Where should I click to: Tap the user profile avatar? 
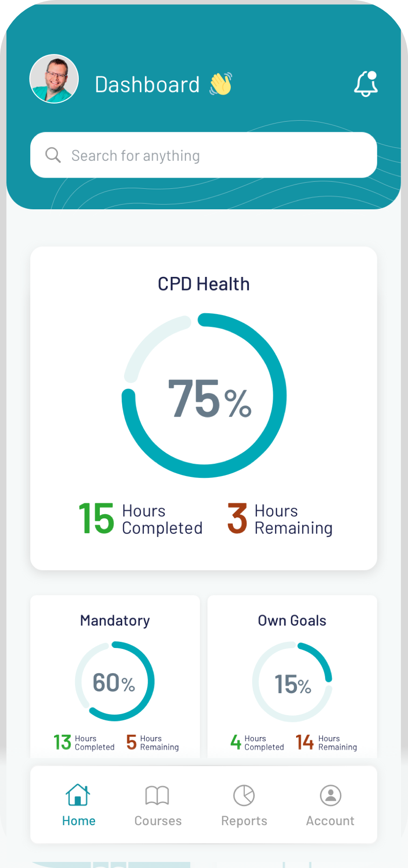54,79
